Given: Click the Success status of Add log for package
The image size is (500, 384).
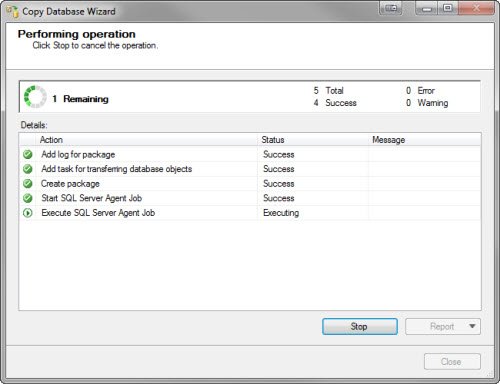Looking at the screenshot, I should point(279,154).
